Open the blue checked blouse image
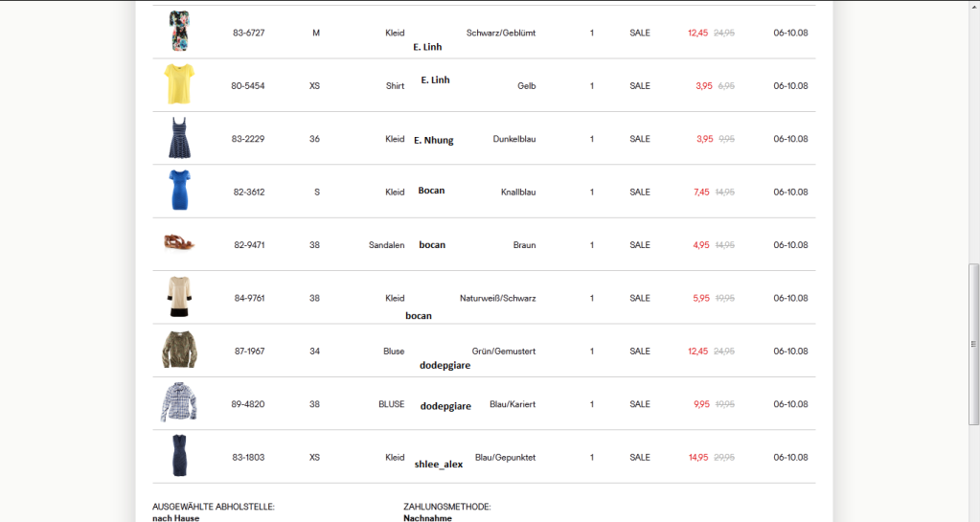Viewport: 980px width, 522px height. [x=179, y=403]
